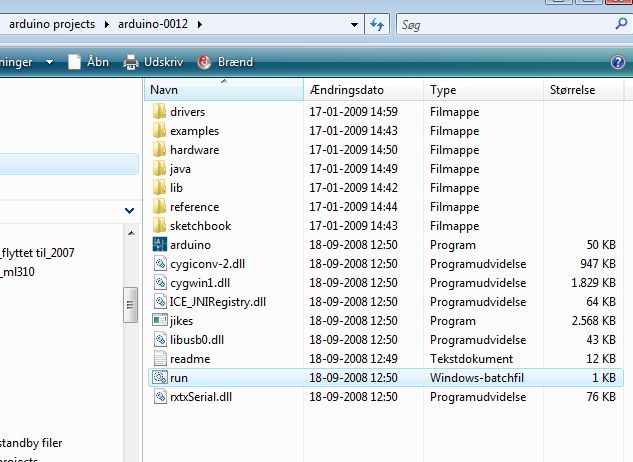633x462 pixels.
Task: Click the 'jikes' file name
Action: [181, 321]
